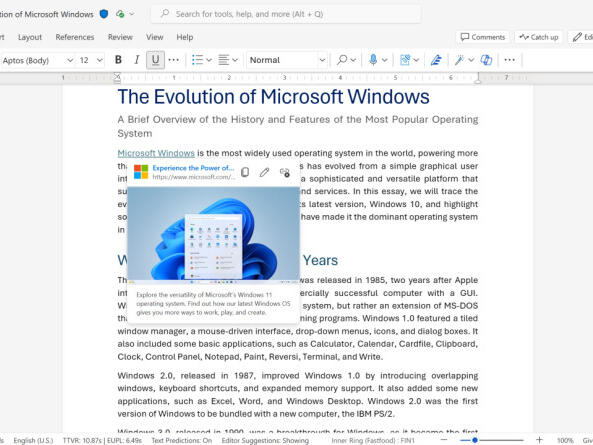Click the search box for tools and help
The image size is (593, 445).
(286, 14)
